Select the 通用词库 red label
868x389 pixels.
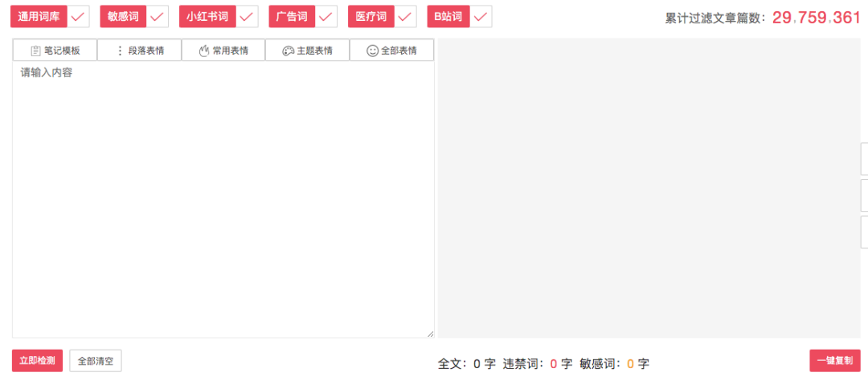(x=39, y=17)
